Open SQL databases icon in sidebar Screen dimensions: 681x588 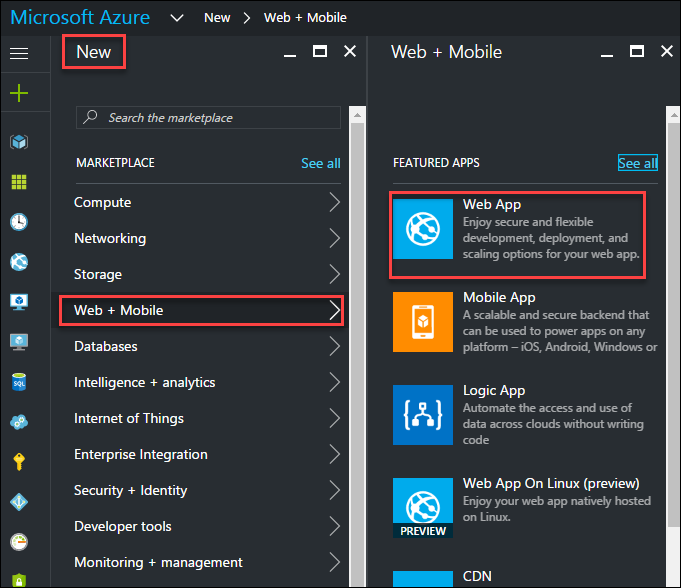pos(19,382)
